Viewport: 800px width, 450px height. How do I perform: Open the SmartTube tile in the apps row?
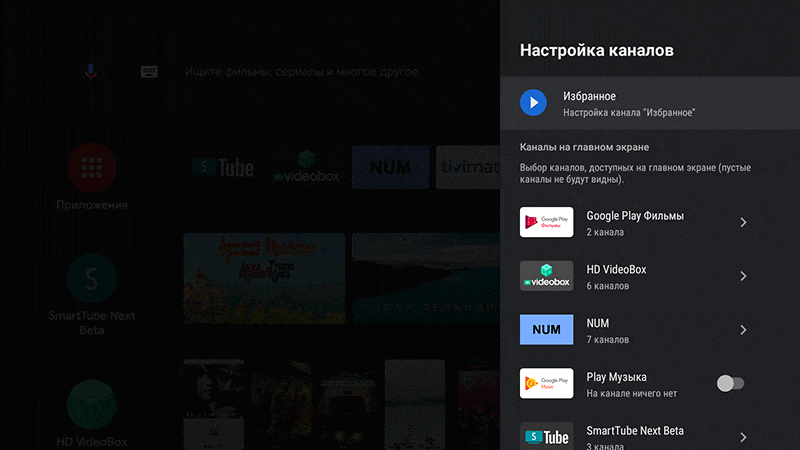[222, 167]
